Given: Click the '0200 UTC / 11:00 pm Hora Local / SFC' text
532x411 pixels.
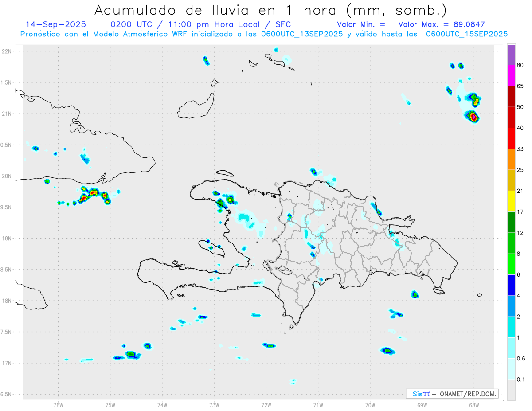Looking at the screenshot, I should coord(200,24).
